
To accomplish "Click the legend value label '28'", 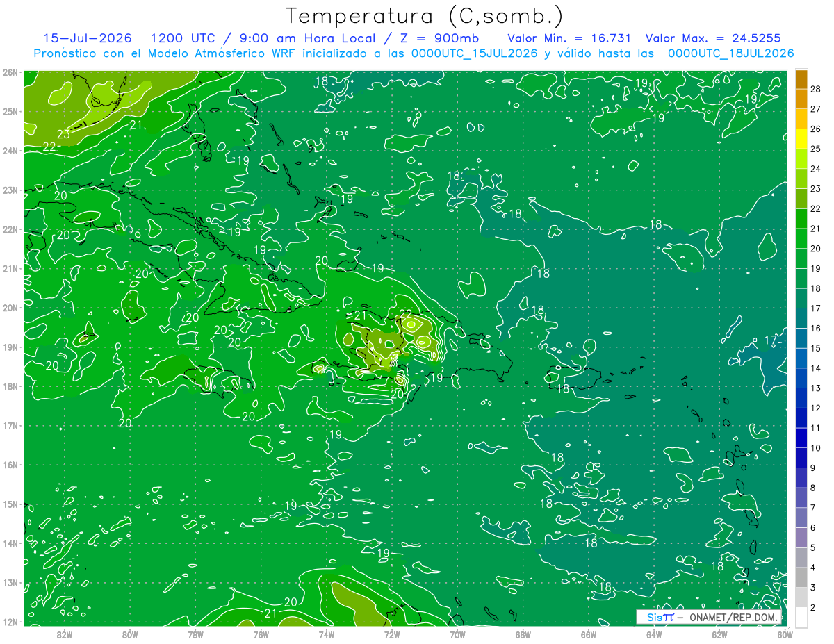I will click(815, 89).
